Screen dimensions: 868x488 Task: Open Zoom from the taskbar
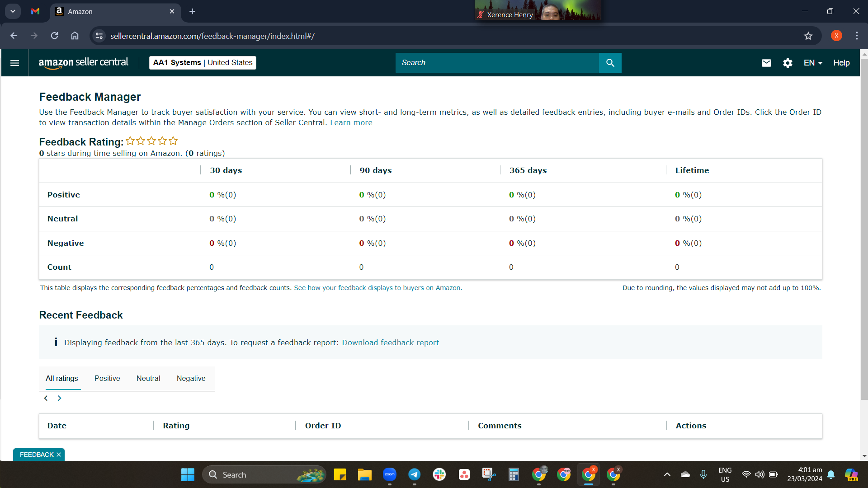tap(389, 474)
